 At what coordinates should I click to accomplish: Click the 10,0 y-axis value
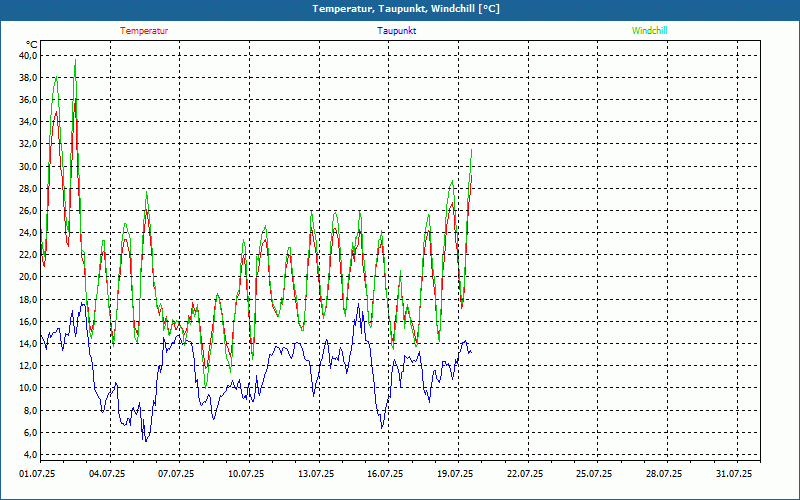click(x=29, y=388)
